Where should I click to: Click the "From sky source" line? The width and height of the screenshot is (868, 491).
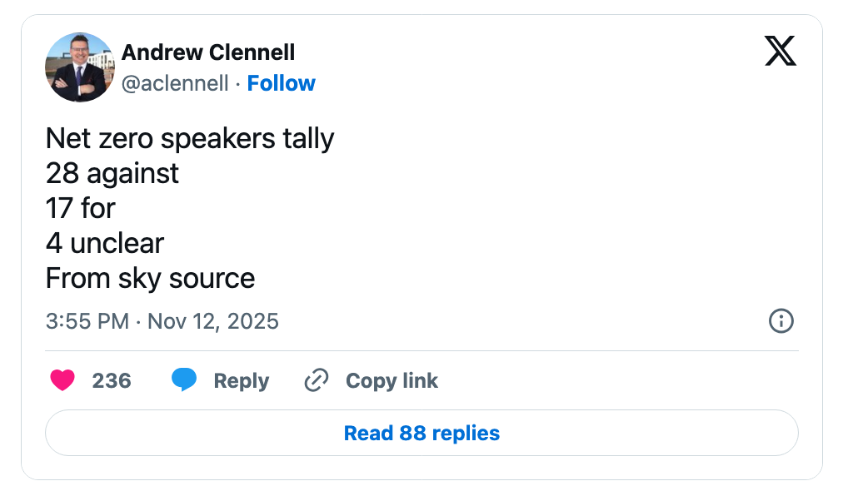[150, 278]
